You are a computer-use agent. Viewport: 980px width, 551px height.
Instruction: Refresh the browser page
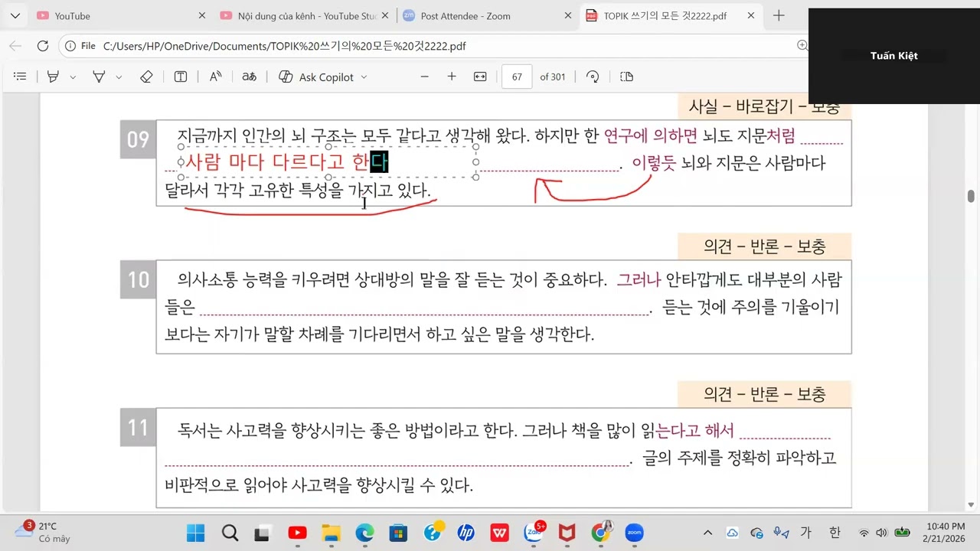pyautogui.click(x=43, y=46)
